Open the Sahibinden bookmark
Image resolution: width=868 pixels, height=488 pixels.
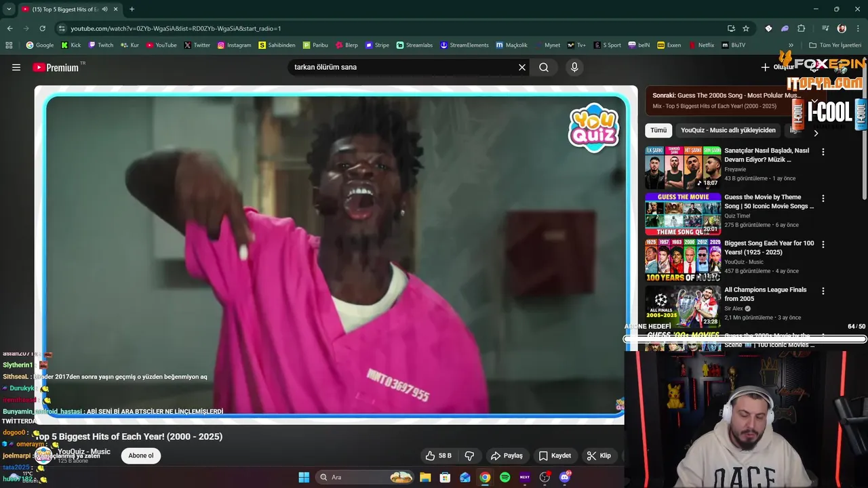[277, 45]
